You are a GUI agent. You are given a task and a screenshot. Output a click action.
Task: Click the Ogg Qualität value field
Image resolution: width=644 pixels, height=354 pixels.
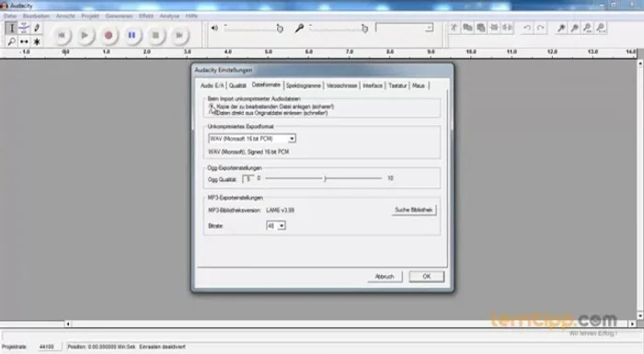coord(248,179)
